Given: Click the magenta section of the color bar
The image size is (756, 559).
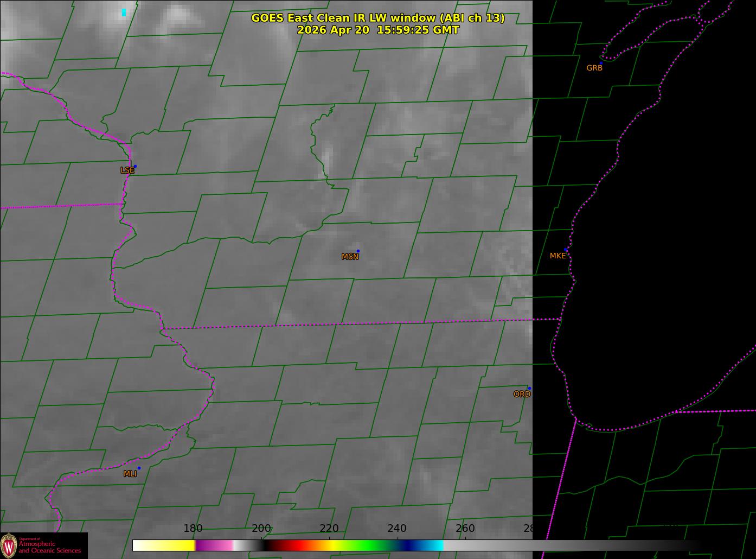Looking at the screenshot, I should [x=214, y=545].
